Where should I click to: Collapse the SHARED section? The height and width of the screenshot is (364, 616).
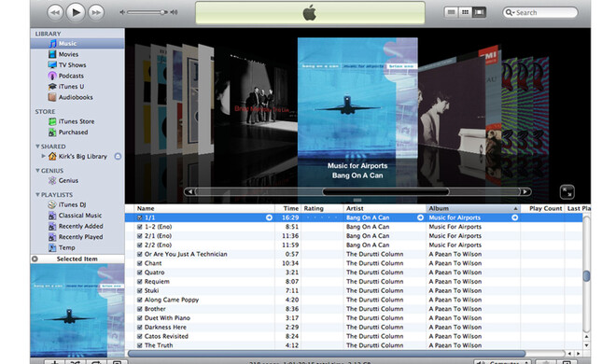pyautogui.click(x=37, y=147)
